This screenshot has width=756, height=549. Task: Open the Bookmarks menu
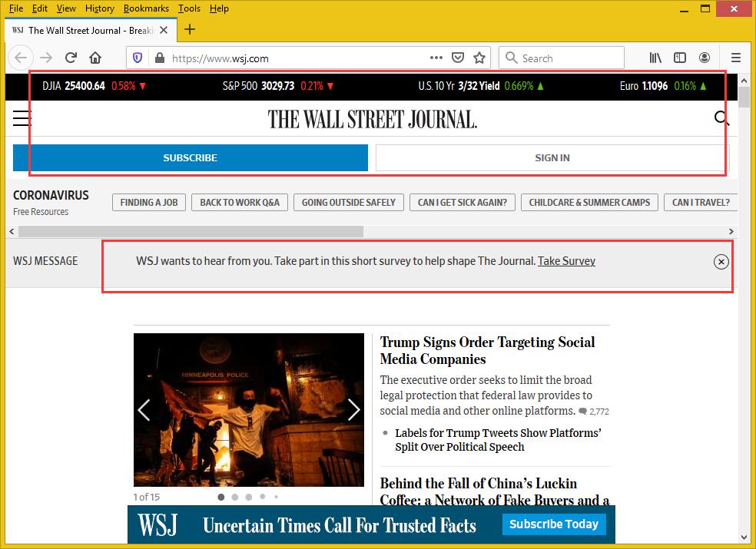[x=146, y=8]
